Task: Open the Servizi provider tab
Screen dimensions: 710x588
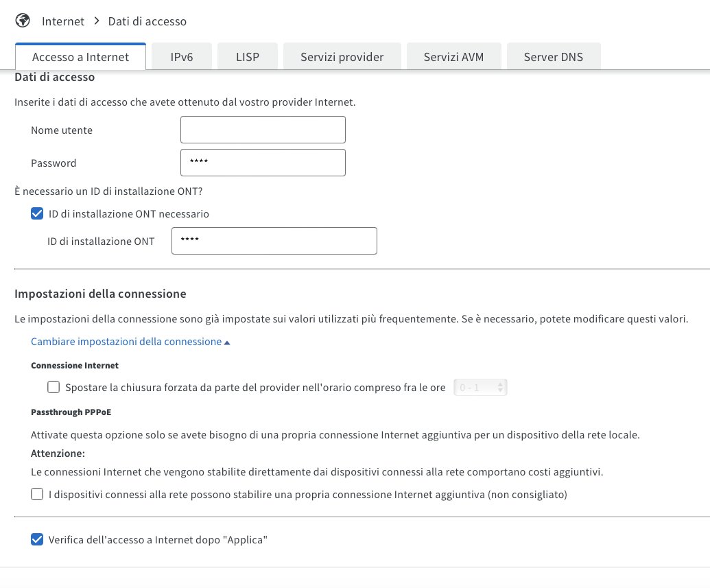Action: (x=342, y=57)
